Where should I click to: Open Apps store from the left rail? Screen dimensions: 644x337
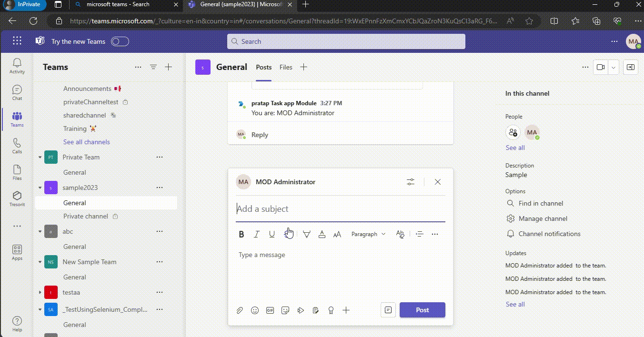click(17, 252)
